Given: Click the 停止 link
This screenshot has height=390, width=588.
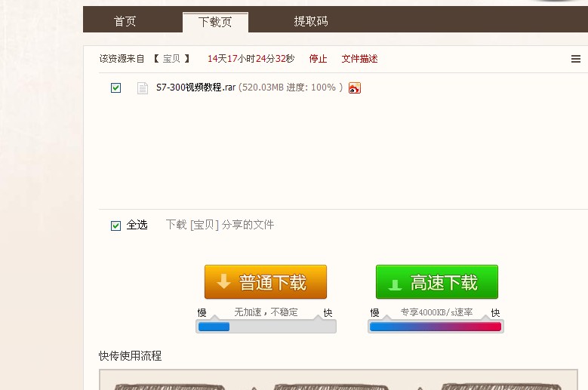Looking at the screenshot, I should 318,59.
